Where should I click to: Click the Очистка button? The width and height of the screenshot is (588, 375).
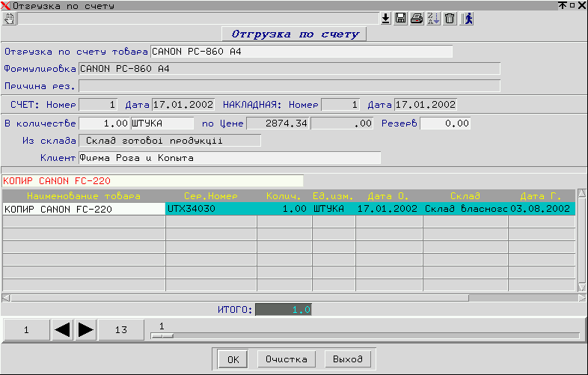287,359
